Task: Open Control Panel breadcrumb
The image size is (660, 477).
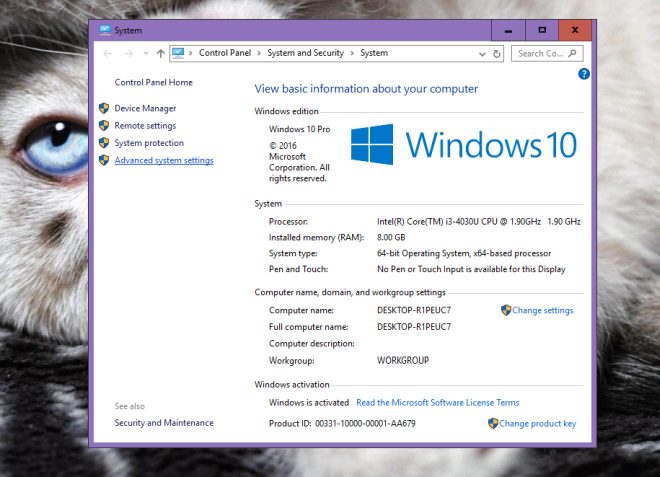Action: 225,53
